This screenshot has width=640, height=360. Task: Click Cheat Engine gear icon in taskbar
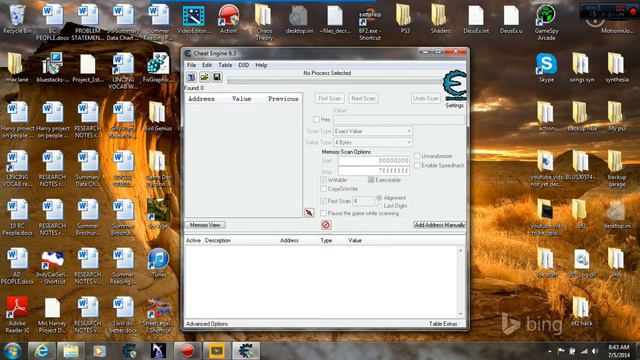(x=246, y=351)
